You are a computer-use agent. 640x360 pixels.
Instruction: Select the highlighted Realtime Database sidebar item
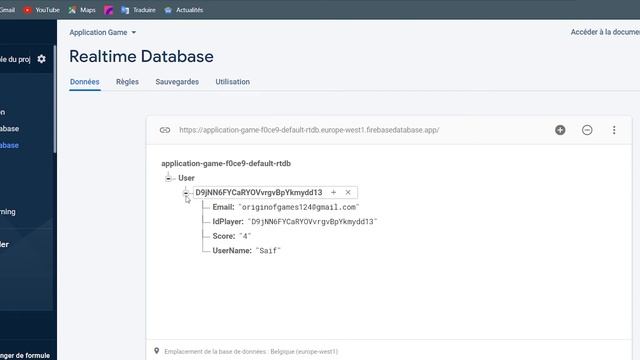pyautogui.click(x=9, y=145)
